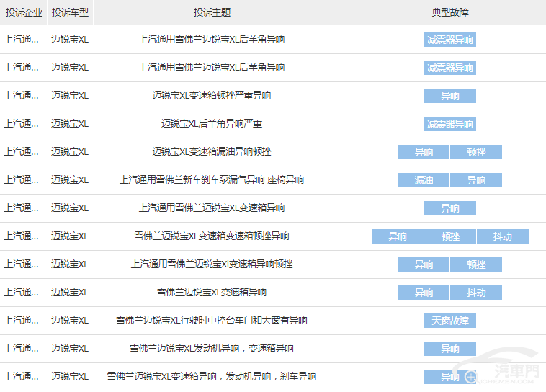546x392 pixels.
Task: Open complaint 迈锐宝XL变速箱漏油异响顿挫
Action: (212, 151)
